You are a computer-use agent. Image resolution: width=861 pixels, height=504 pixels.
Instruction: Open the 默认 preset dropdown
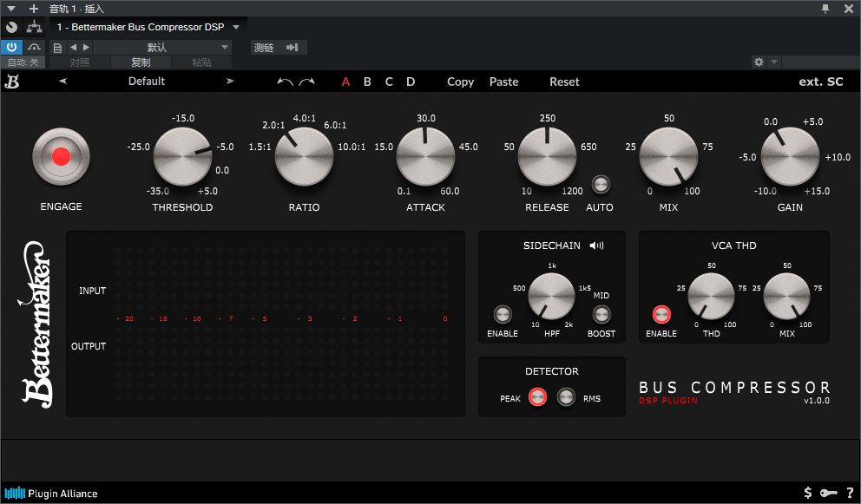pyautogui.click(x=161, y=48)
